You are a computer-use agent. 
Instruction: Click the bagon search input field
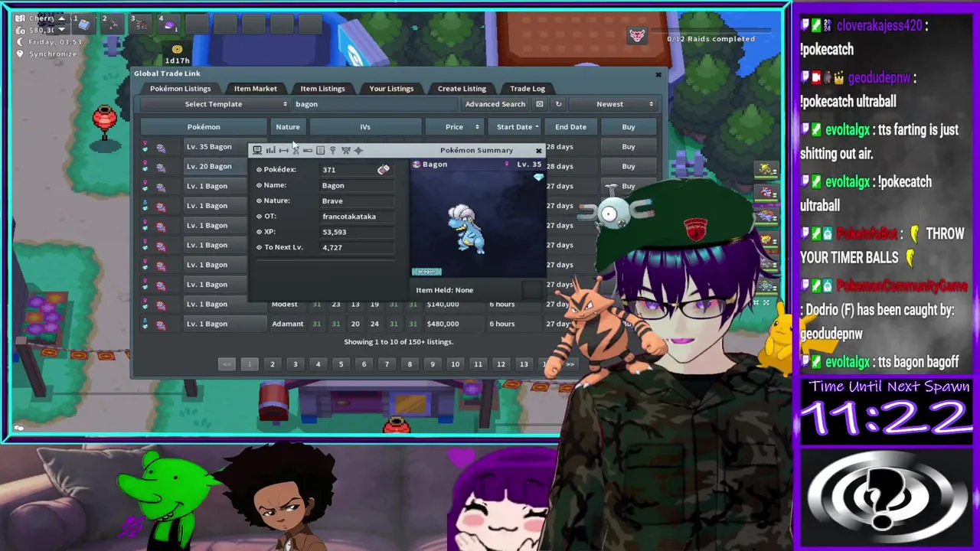point(375,104)
